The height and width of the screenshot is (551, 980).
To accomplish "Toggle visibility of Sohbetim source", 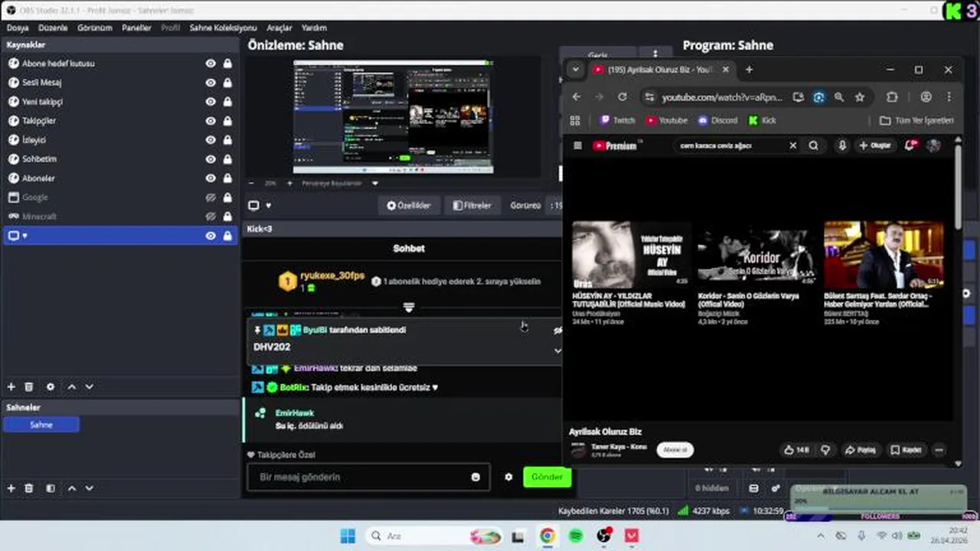I will [211, 159].
